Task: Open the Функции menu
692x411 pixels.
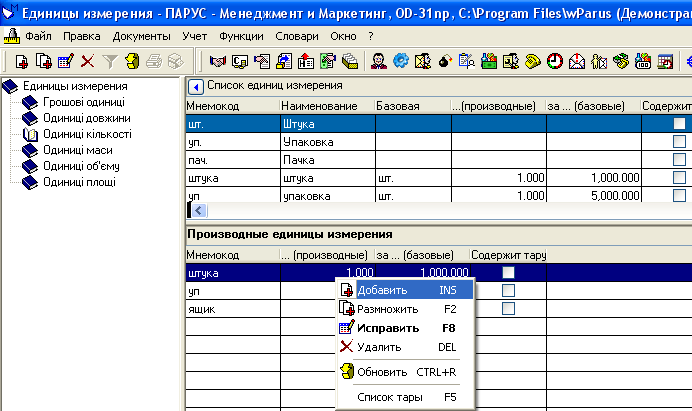Action: pos(241,36)
